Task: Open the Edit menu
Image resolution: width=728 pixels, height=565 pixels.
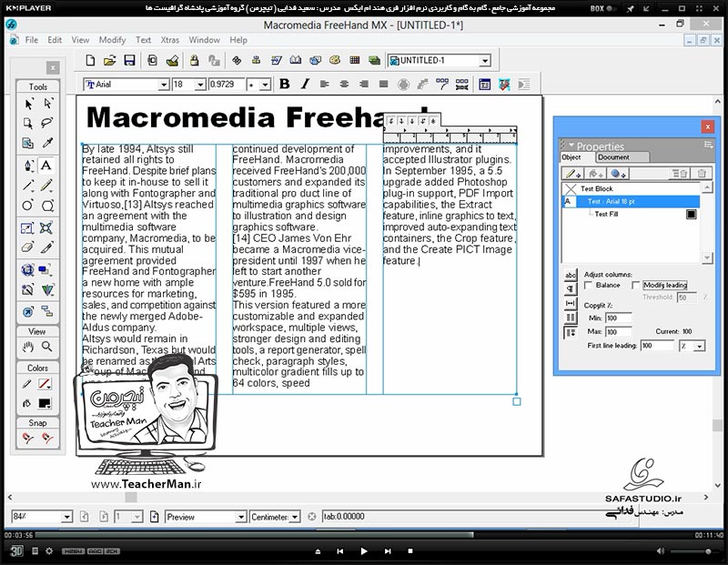Action: coord(55,40)
